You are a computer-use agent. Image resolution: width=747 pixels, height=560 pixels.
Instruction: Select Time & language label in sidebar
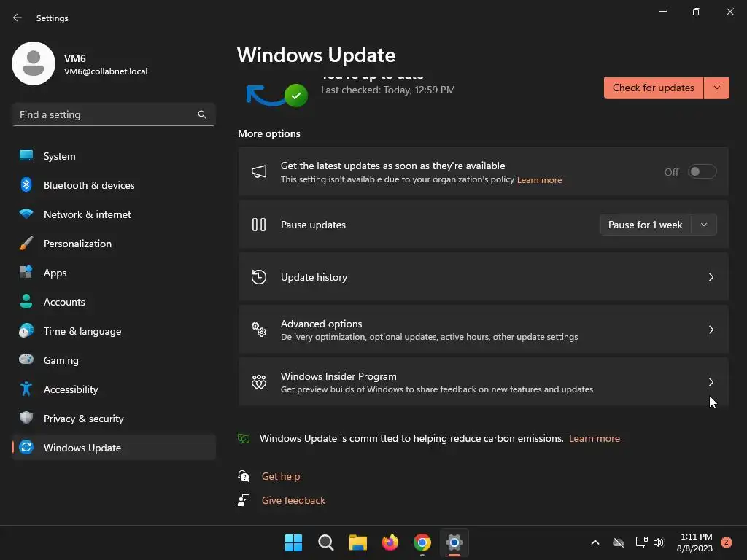click(82, 332)
